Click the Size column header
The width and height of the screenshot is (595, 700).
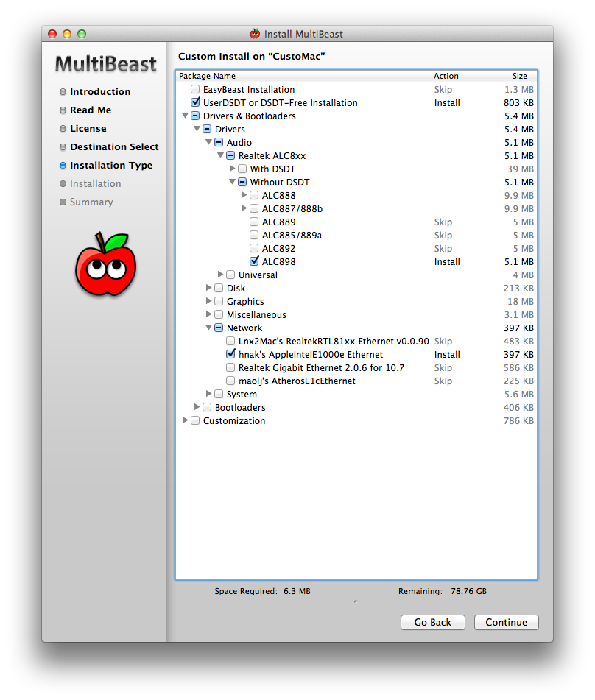[x=512, y=76]
